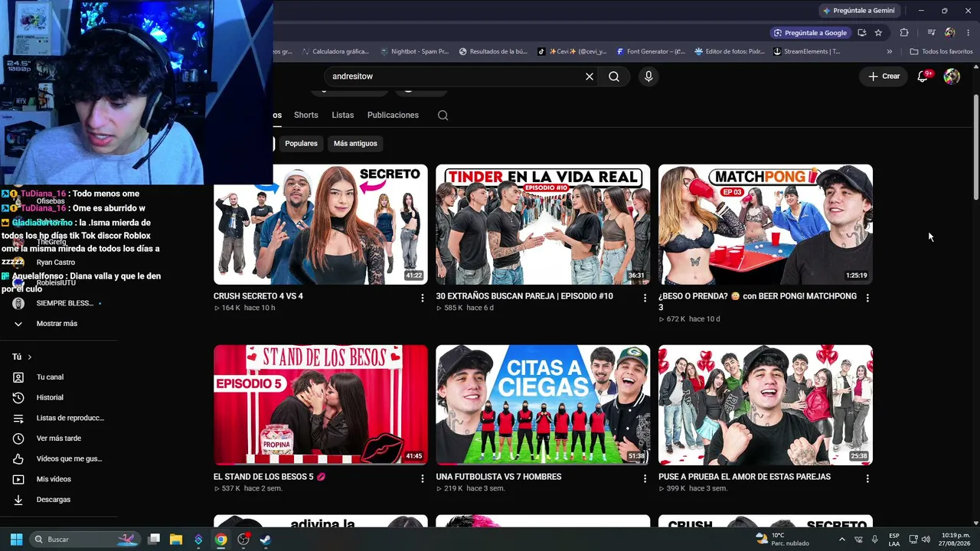Clear the YouTube search box text
The width and height of the screenshot is (980, 551).
coord(590,77)
